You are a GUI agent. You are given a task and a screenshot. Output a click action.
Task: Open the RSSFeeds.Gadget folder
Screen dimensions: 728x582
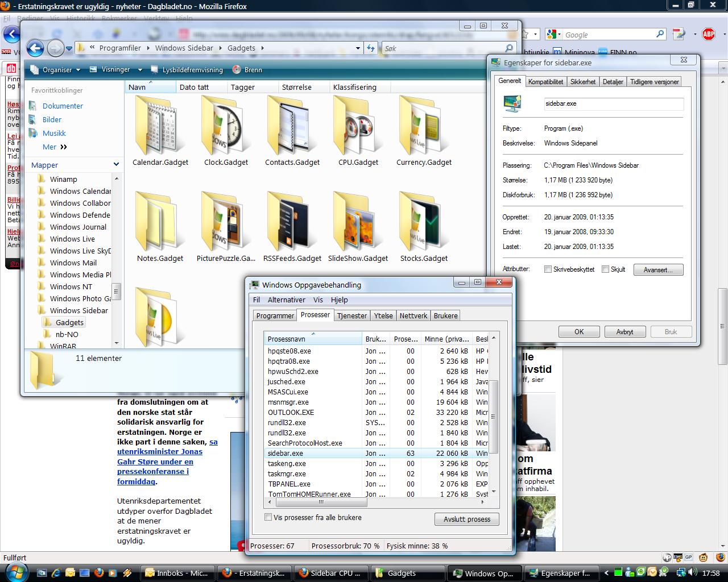292,227
